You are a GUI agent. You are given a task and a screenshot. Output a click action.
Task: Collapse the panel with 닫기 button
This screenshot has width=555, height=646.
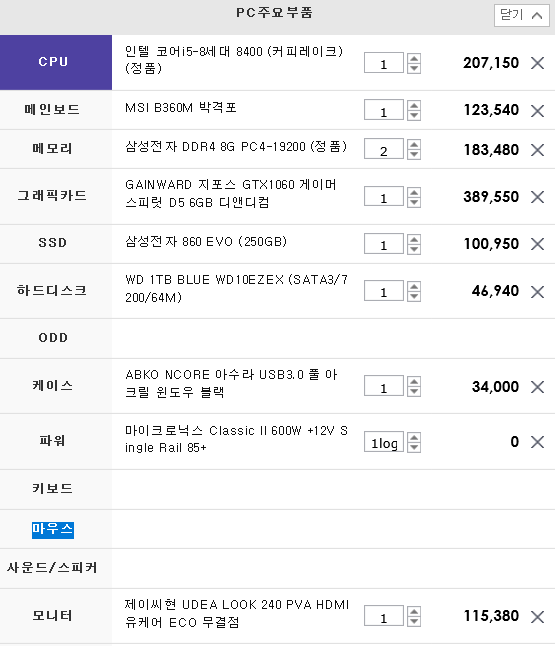(x=522, y=16)
